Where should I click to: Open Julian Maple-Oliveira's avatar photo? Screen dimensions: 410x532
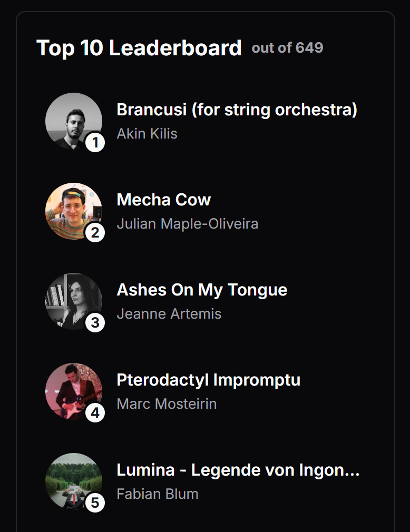(73, 210)
